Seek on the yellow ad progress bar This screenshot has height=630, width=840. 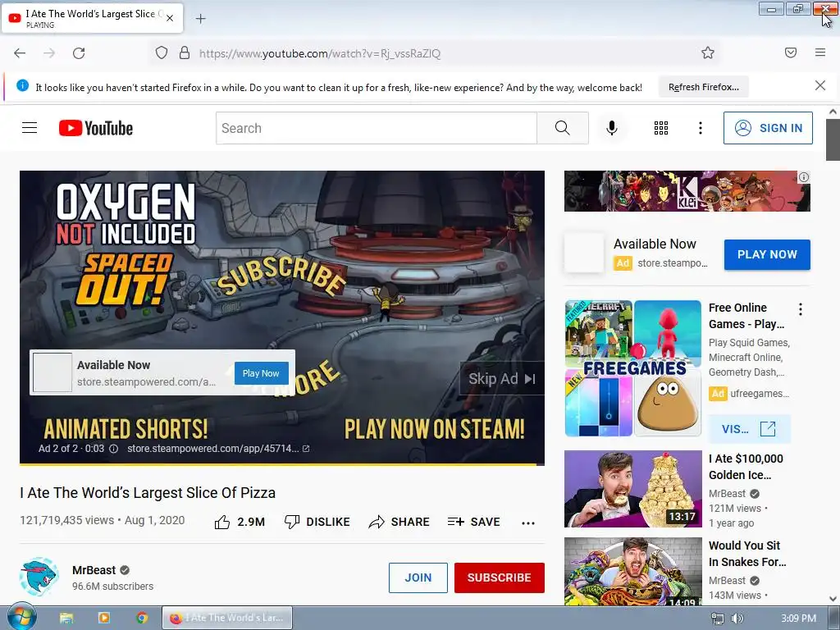click(x=282, y=464)
